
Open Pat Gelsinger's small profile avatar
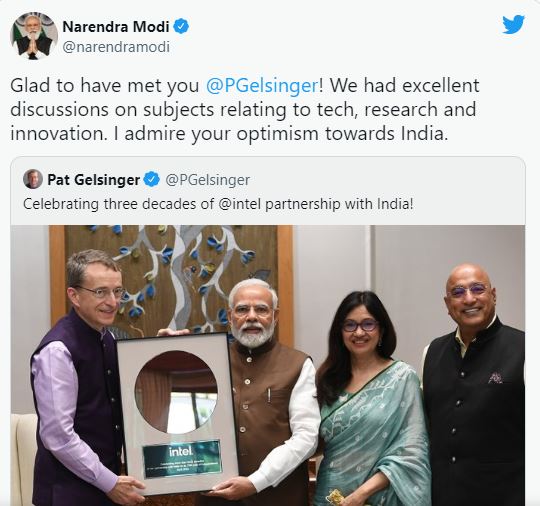coord(33,179)
